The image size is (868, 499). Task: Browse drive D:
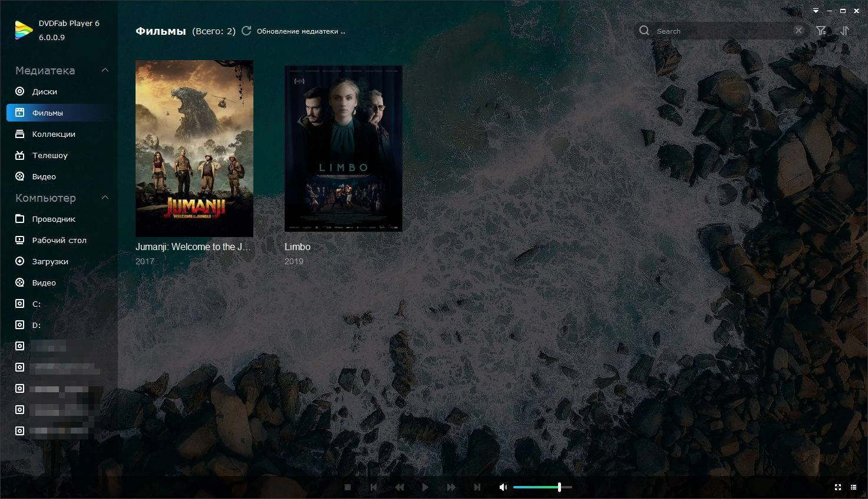point(37,325)
